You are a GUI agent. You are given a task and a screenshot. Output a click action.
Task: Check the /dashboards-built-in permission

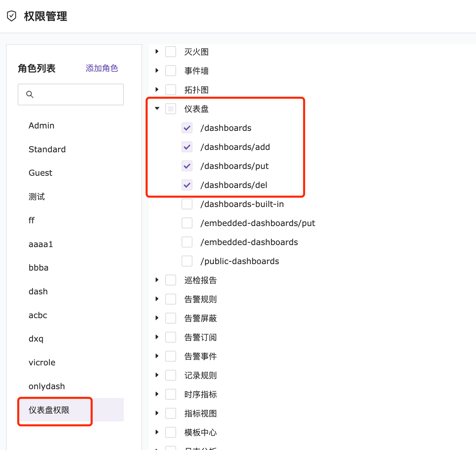click(187, 204)
